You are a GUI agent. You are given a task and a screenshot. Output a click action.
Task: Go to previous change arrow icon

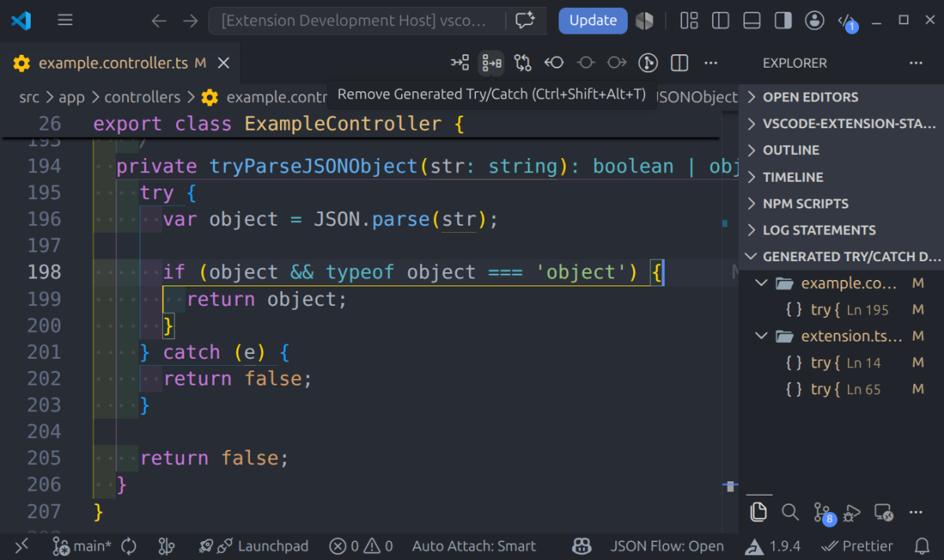click(554, 62)
